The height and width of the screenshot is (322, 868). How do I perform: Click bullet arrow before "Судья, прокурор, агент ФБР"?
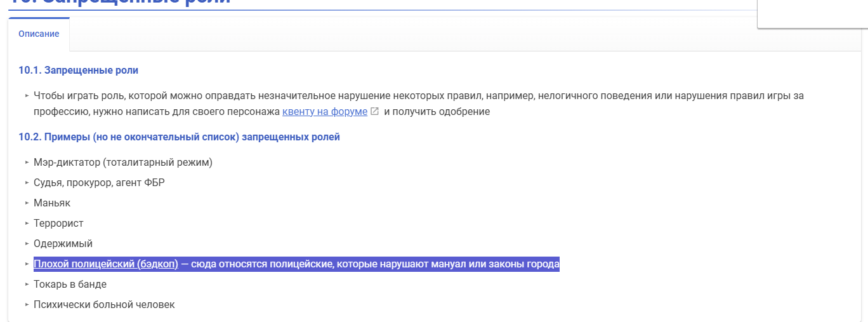[27, 183]
